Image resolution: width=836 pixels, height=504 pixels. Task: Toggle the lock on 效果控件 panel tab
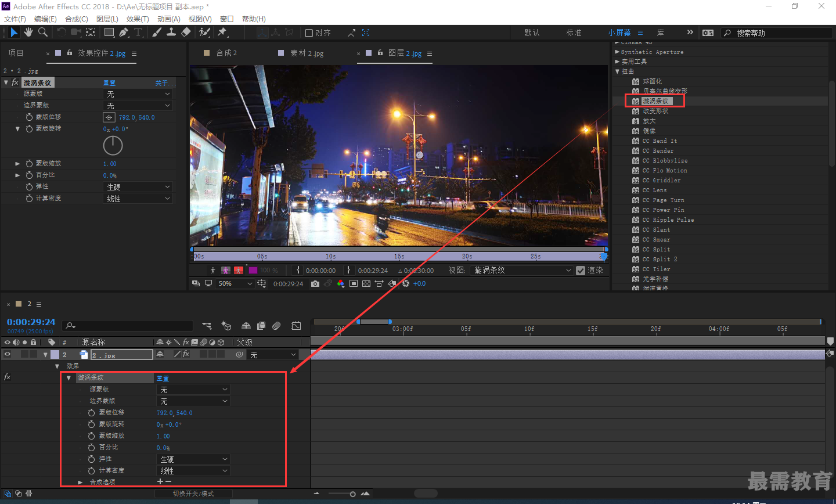(70, 53)
